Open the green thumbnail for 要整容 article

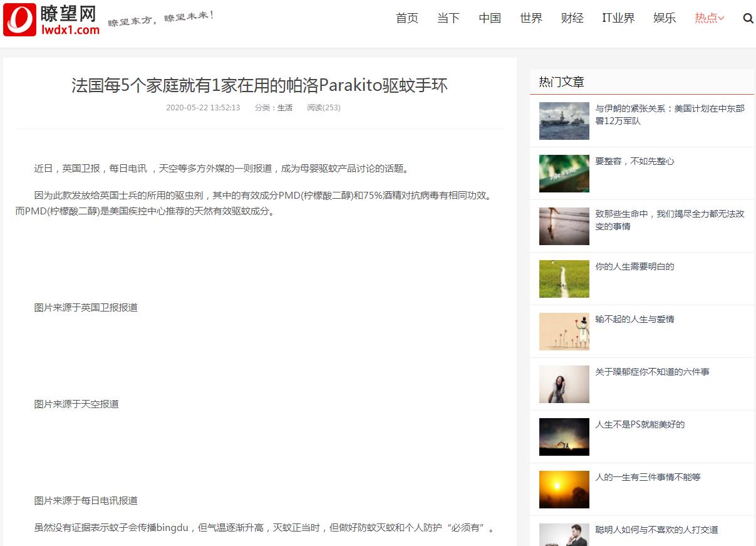pyautogui.click(x=564, y=174)
